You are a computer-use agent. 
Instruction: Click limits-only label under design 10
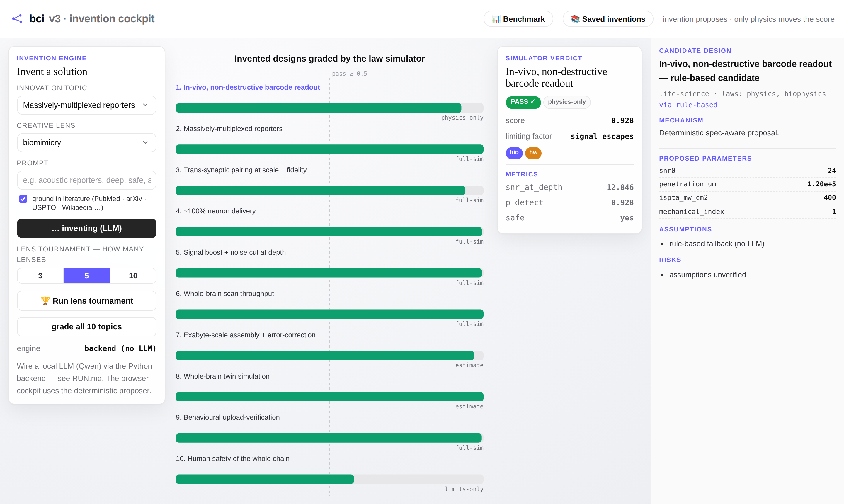click(x=464, y=489)
